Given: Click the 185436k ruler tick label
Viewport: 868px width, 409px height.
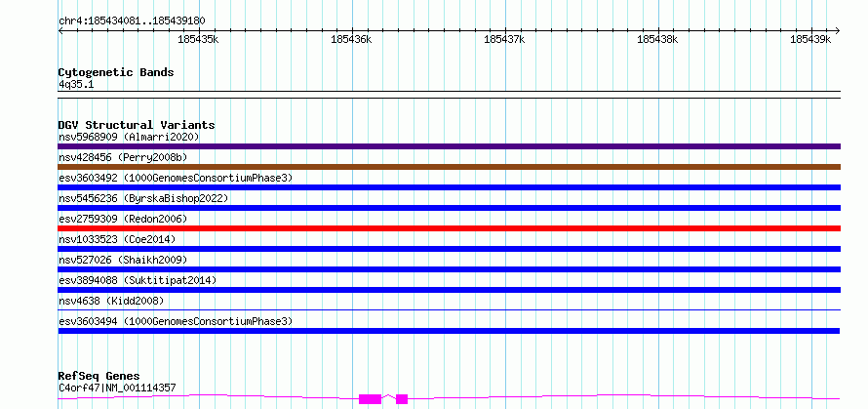Looking at the screenshot, I should pyautogui.click(x=351, y=39).
